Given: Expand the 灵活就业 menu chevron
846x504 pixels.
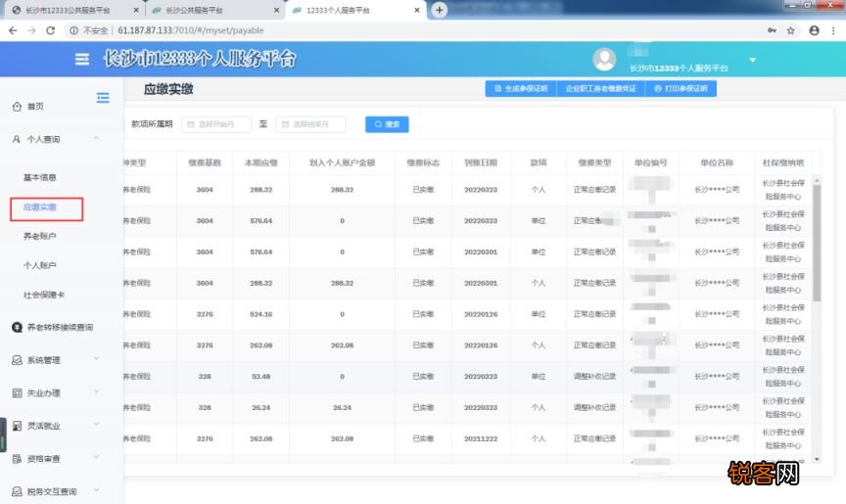Looking at the screenshot, I should point(96,424).
